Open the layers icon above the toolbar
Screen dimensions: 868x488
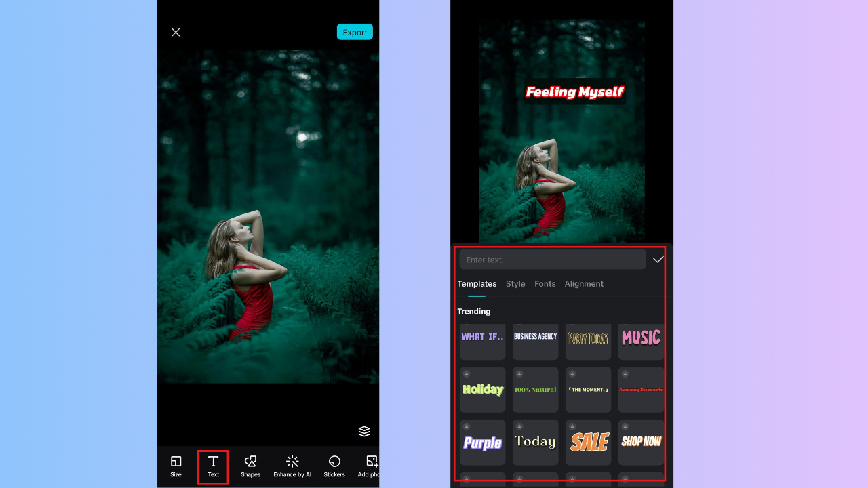click(364, 431)
